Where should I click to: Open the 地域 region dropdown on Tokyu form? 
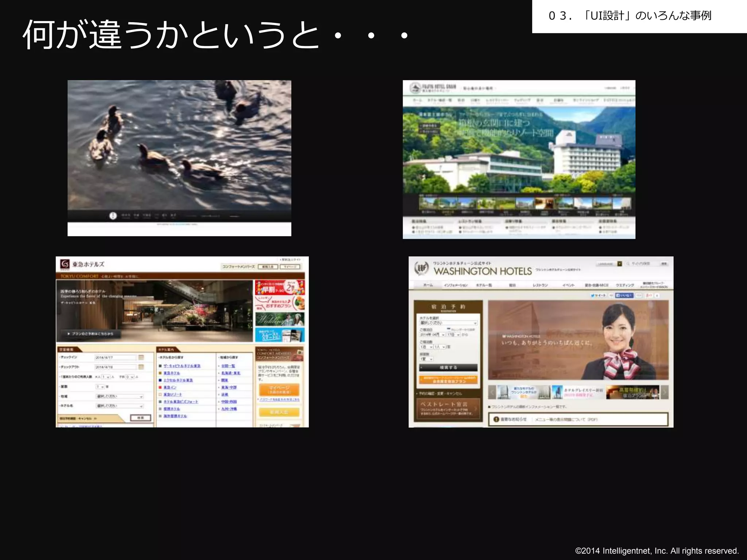pos(120,396)
